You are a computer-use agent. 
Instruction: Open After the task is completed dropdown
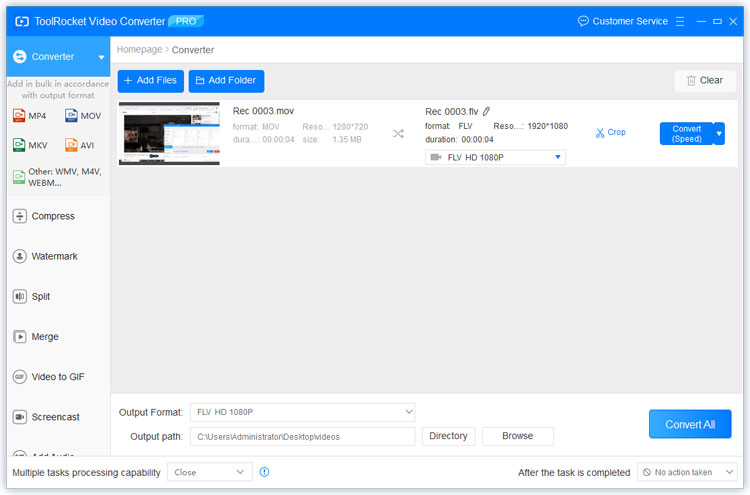tap(687, 473)
